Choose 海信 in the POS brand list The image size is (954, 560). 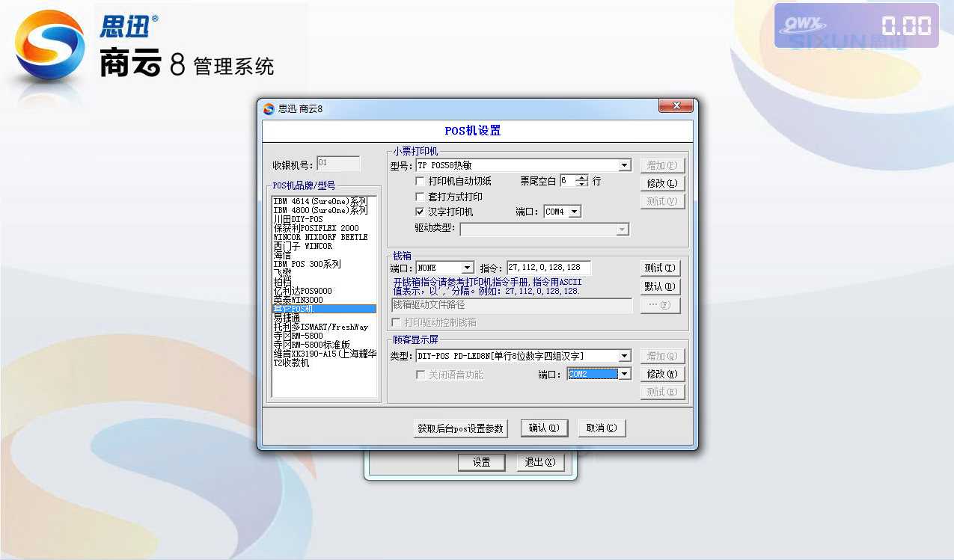pyautogui.click(x=324, y=255)
